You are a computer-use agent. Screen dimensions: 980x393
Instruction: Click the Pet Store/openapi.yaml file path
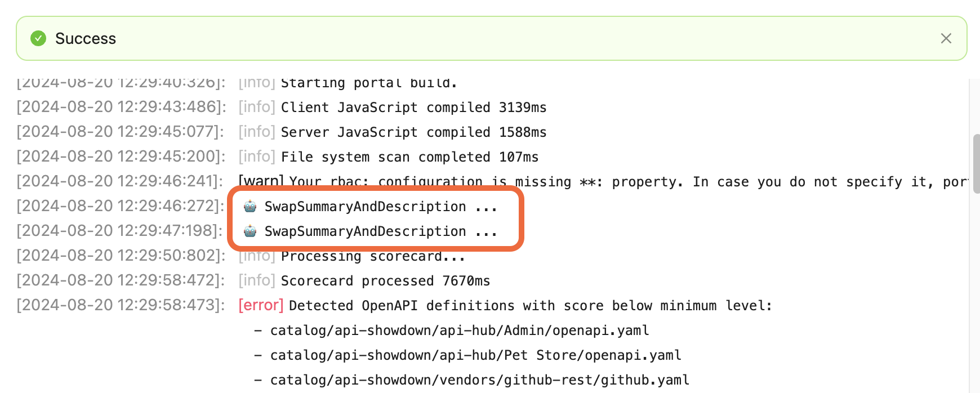(x=476, y=355)
